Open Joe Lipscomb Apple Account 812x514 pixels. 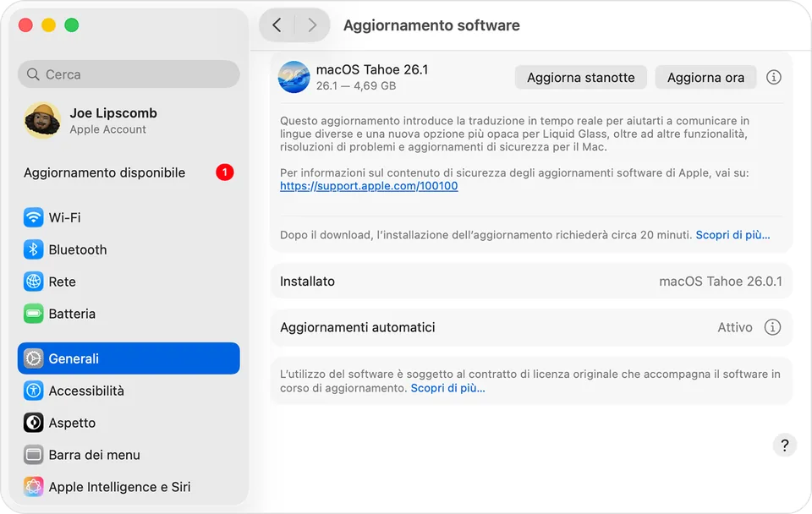[129, 120]
